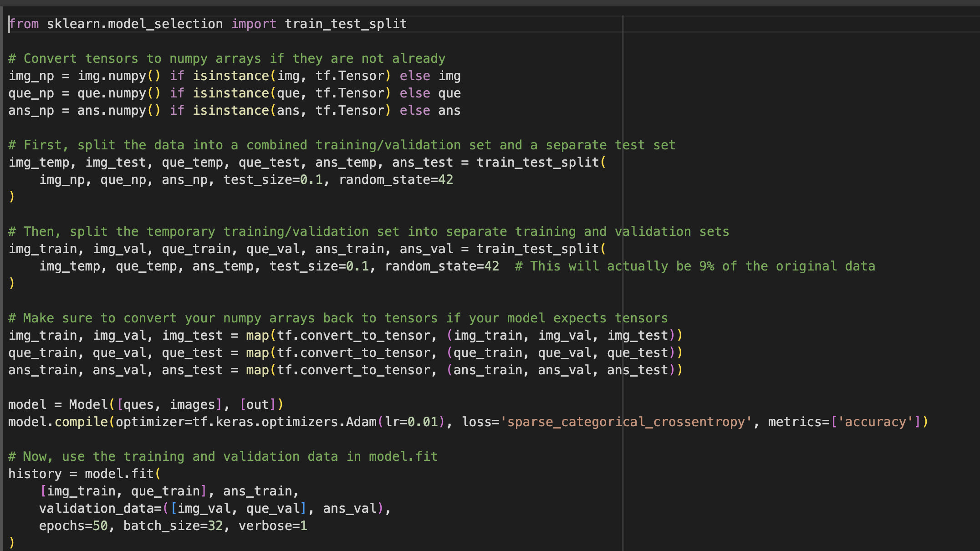The width and height of the screenshot is (980, 551).
Task: Click closing parenthesis of model.fit call
Action: tap(12, 543)
